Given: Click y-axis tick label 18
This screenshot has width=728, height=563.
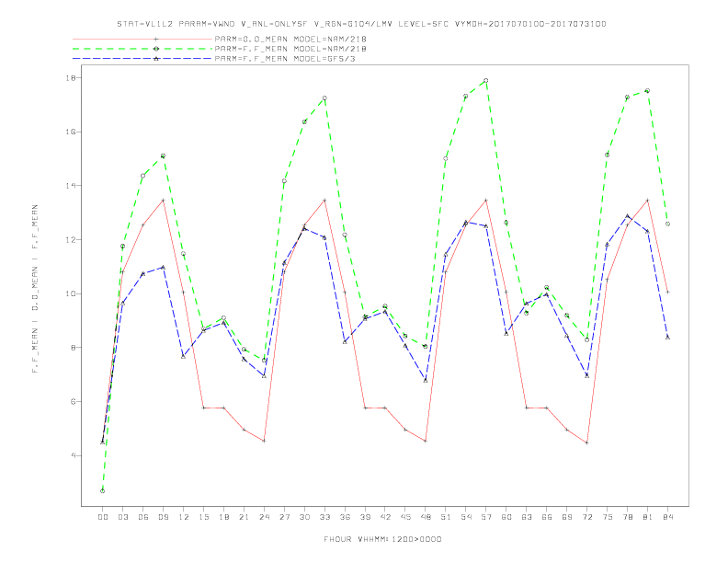Looking at the screenshot, I should (x=71, y=78).
